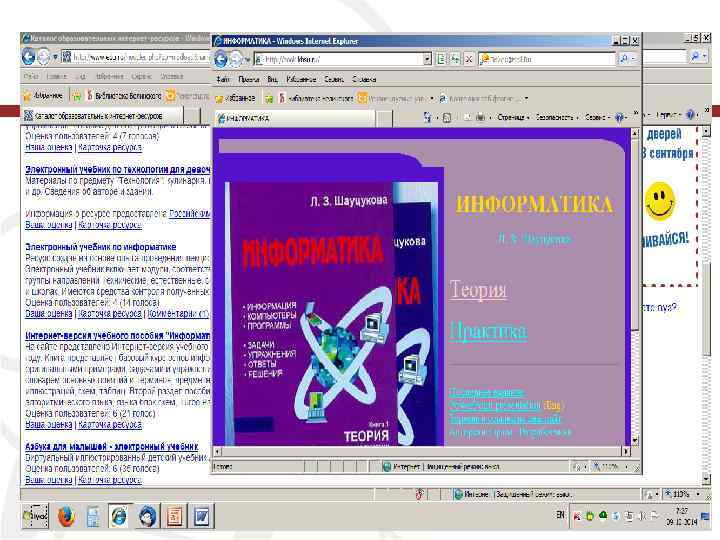
Task: Click the Read mail icon in command bar
Action: coord(467,118)
